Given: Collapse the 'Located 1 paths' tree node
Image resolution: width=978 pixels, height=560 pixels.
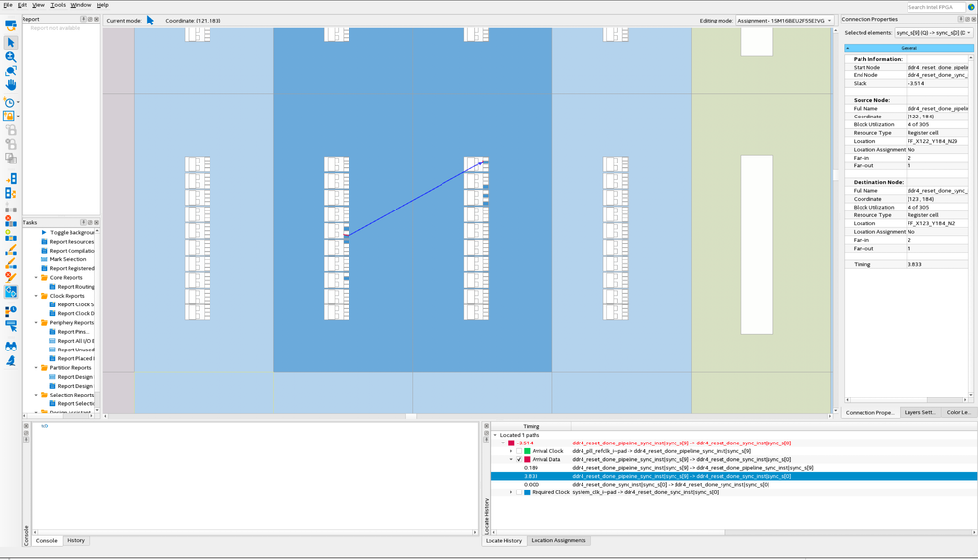Looking at the screenshot, I should tap(496, 435).
